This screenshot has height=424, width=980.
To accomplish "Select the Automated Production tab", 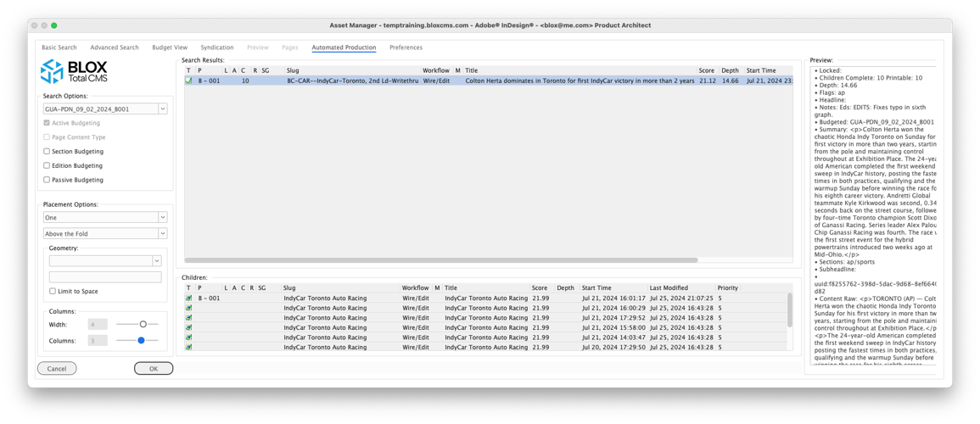I will pyautogui.click(x=344, y=47).
